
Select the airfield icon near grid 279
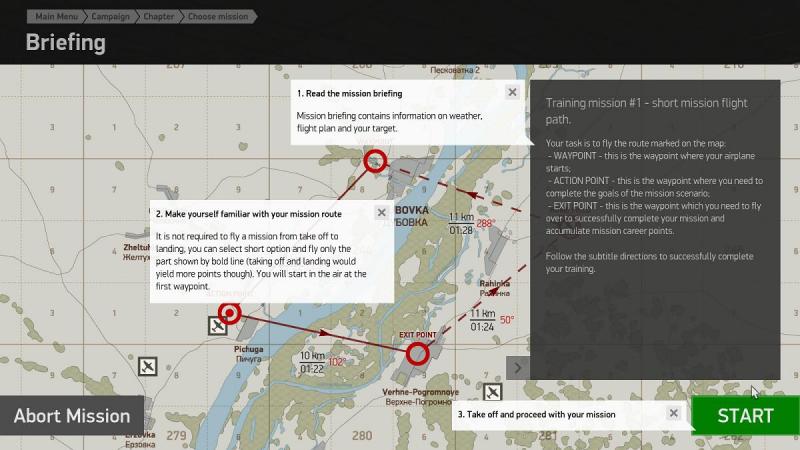point(147,366)
